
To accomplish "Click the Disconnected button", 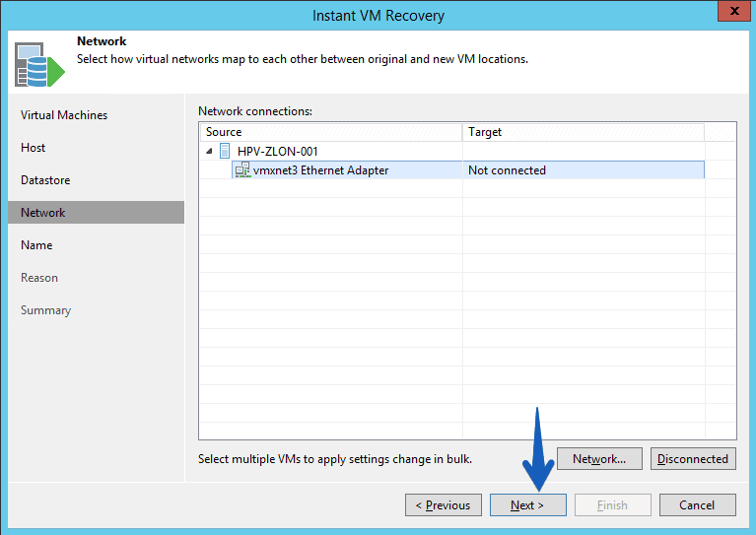I will pos(693,458).
